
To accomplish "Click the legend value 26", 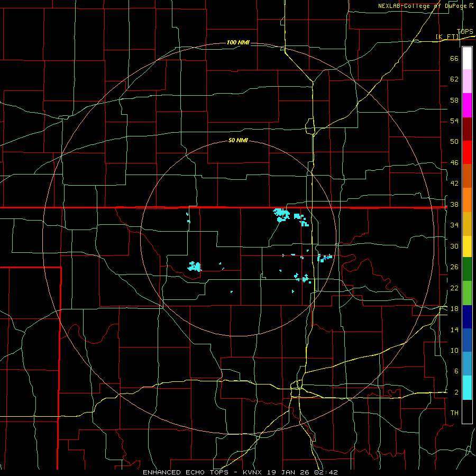I will (454, 267).
